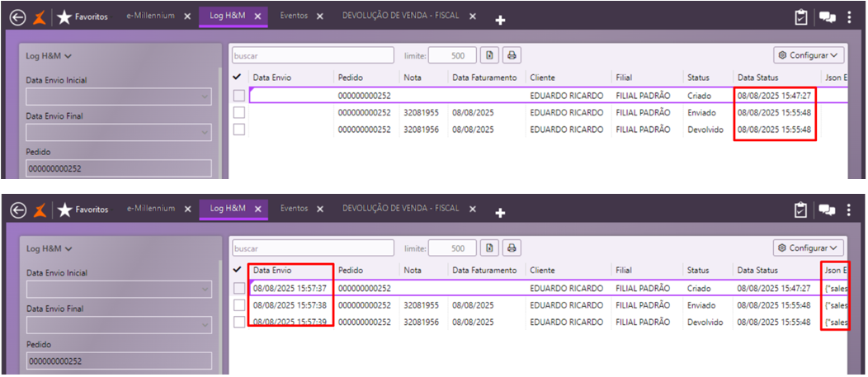Switch to DEVOLUÇÃO DE VENDA - FISCAL tab, upper screenshot

[x=401, y=16]
